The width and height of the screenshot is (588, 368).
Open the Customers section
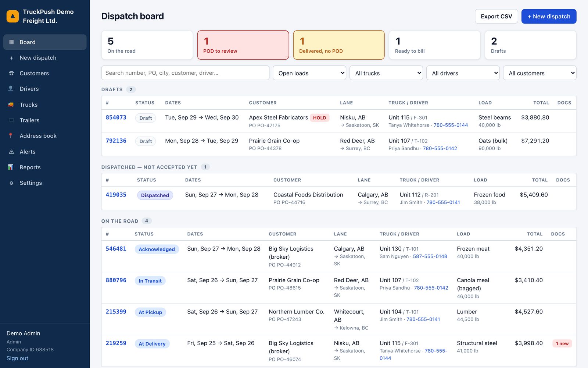[x=45, y=73]
